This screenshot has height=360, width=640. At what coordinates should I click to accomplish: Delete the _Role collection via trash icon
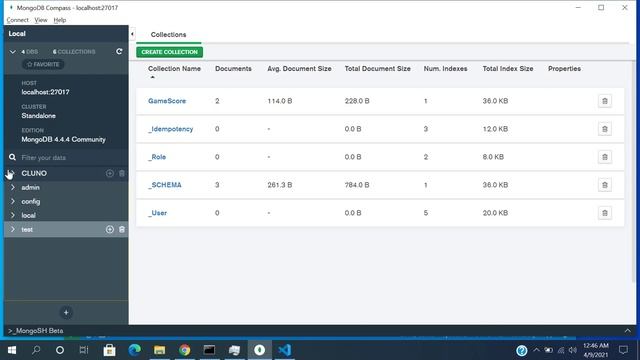[x=604, y=157]
